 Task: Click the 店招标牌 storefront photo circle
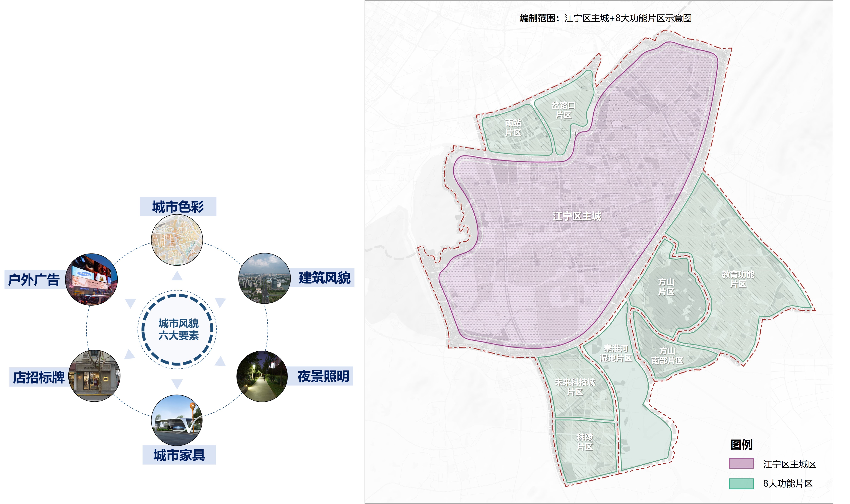coord(94,376)
